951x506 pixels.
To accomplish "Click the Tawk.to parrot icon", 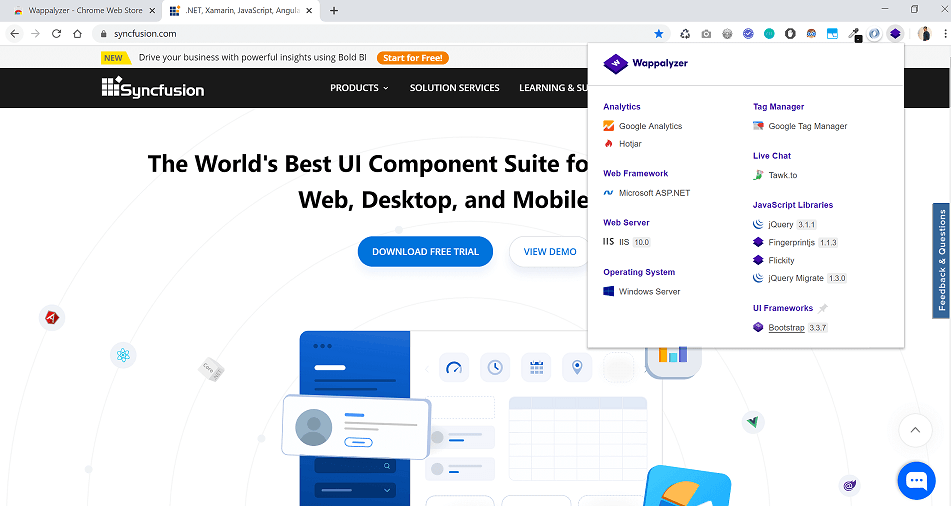I will coord(758,175).
